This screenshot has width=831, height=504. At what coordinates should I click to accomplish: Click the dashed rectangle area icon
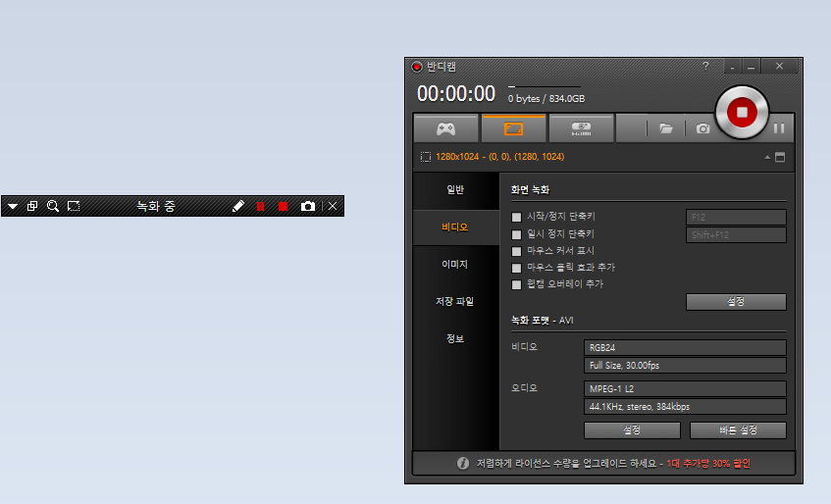[x=426, y=157]
